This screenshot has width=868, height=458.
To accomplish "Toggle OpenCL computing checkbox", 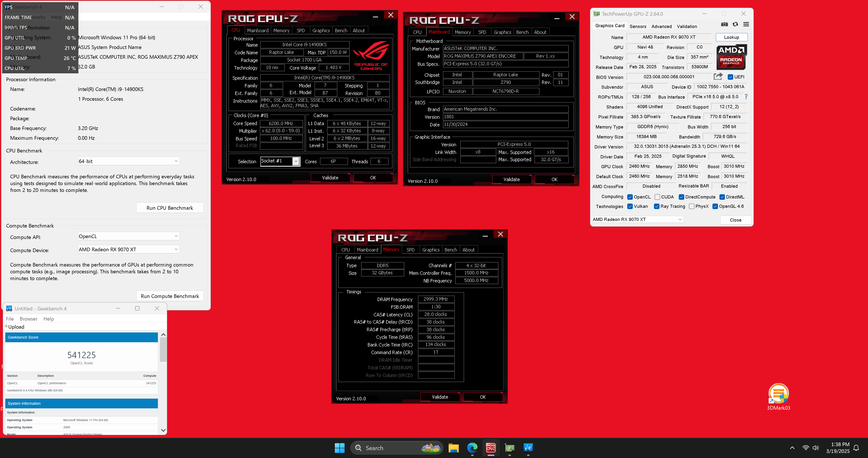I will tap(630, 197).
